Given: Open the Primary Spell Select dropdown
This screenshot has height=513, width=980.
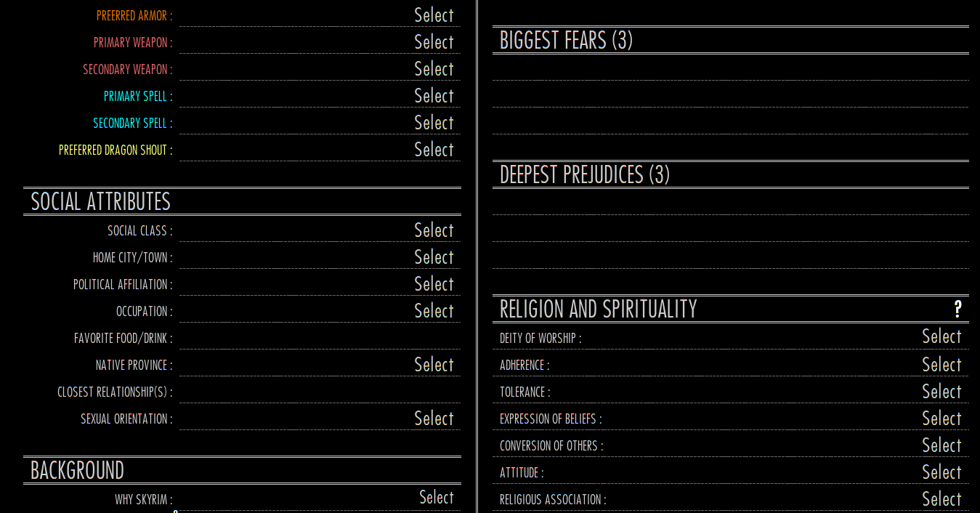Looking at the screenshot, I should pyautogui.click(x=434, y=96).
